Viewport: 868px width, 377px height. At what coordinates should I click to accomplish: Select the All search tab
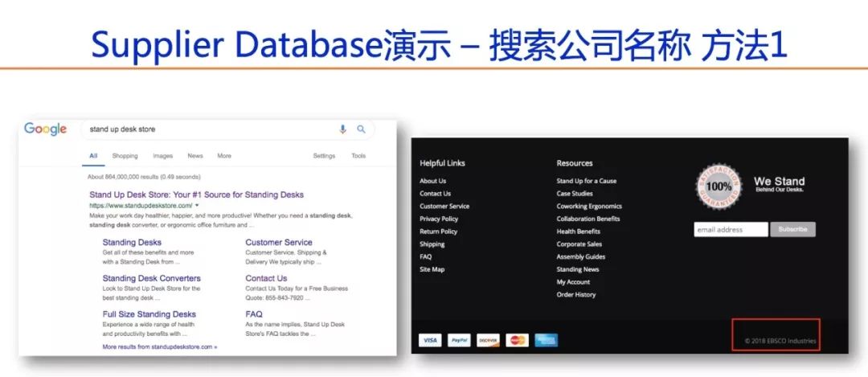point(93,156)
